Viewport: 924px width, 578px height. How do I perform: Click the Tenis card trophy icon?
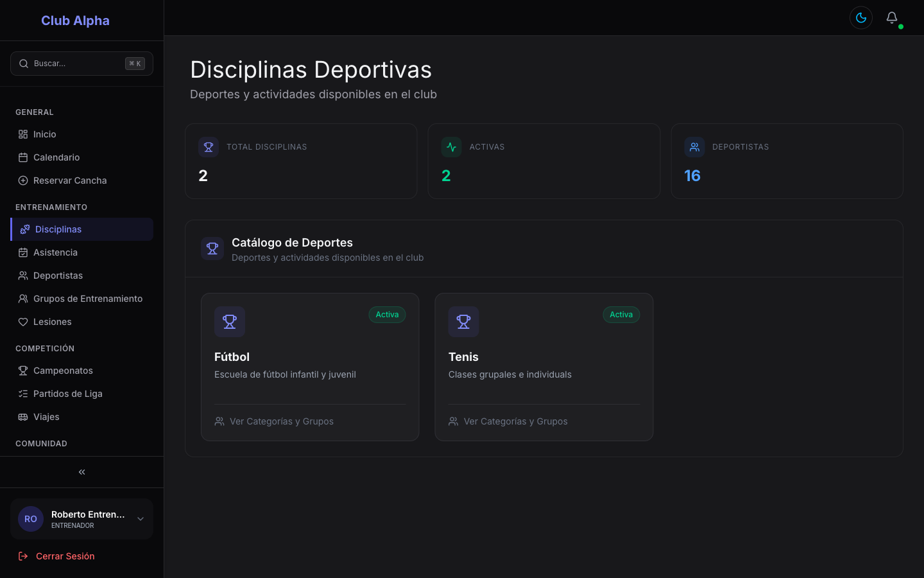(x=464, y=322)
